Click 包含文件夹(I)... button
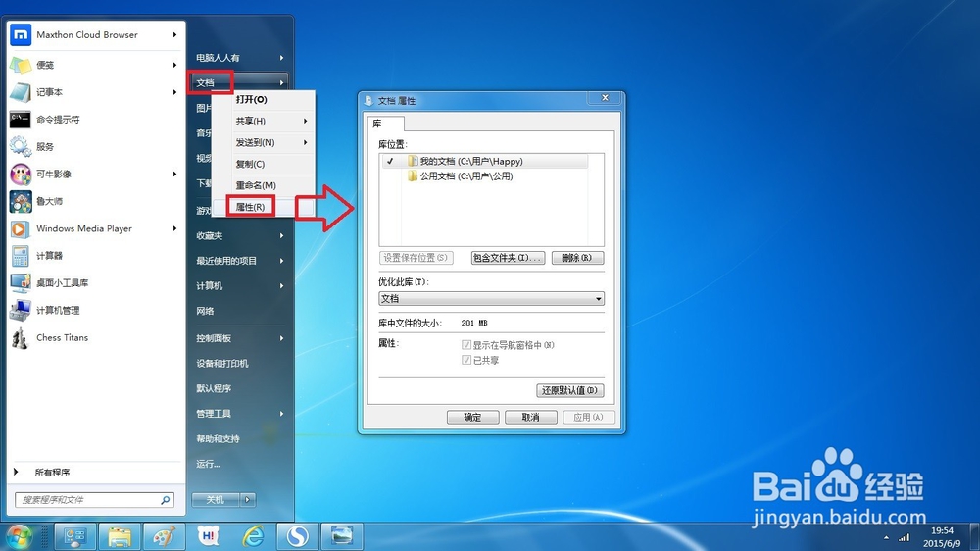This screenshot has height=551, width=980. pos(508,258)
